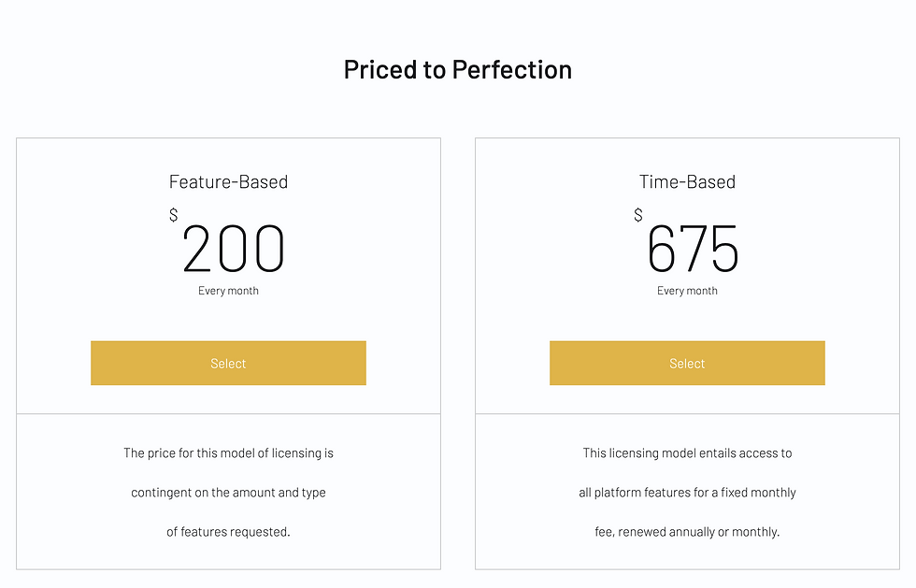This screenshot has width=916, height=588.
Task: Select the Feature-Based plan button
Action: pyautogui.click(x=228, y=363)
